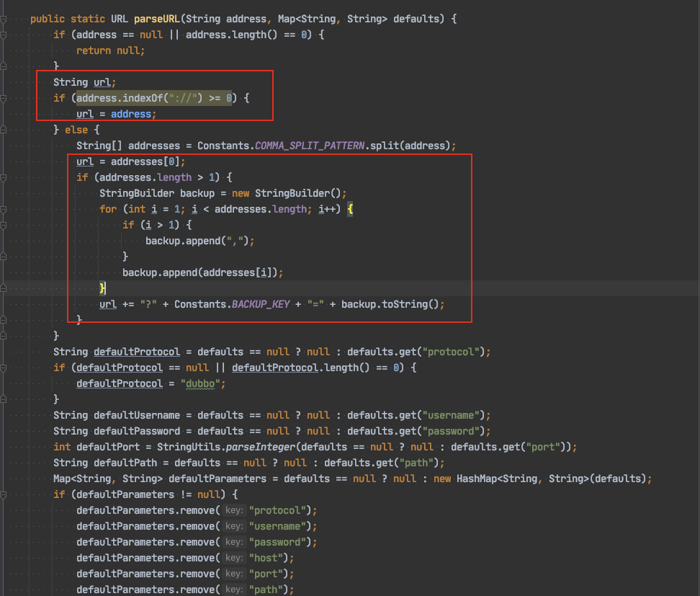Fold the else block using gutter marker
Screen dimensions: 700x596
[x=4, y=130]
